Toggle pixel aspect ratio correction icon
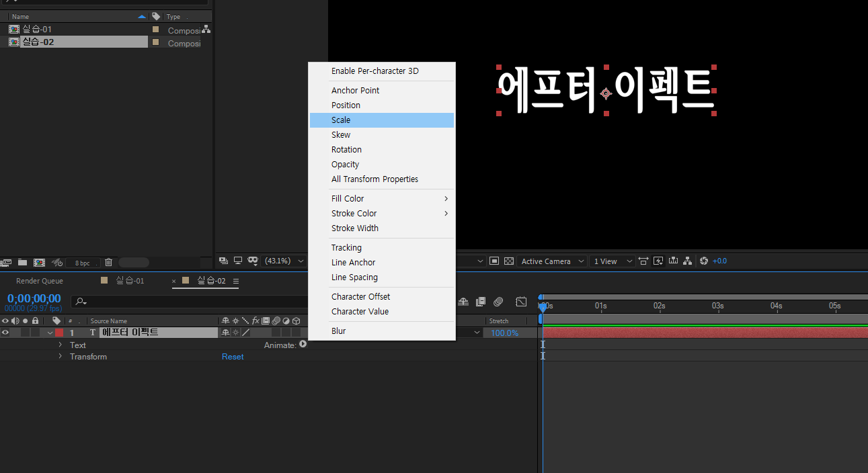This screenshot has height=473, width=868. 643,261
